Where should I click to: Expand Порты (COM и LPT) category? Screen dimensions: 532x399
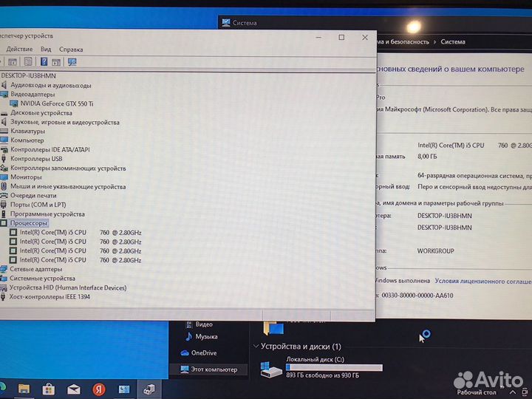coord(38,205)
